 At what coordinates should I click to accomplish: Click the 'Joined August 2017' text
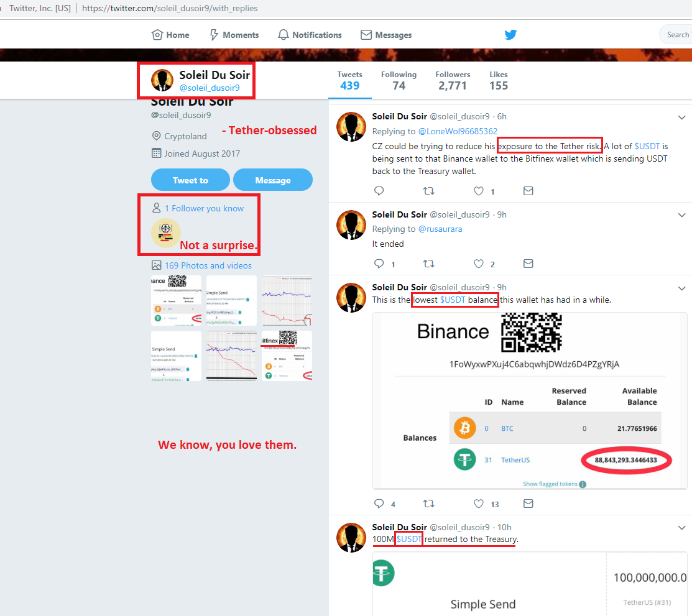point(202,154)
